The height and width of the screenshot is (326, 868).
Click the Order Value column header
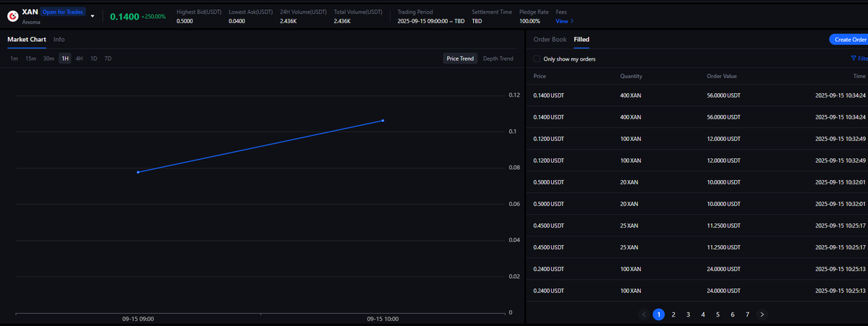[x=722, y=76]
